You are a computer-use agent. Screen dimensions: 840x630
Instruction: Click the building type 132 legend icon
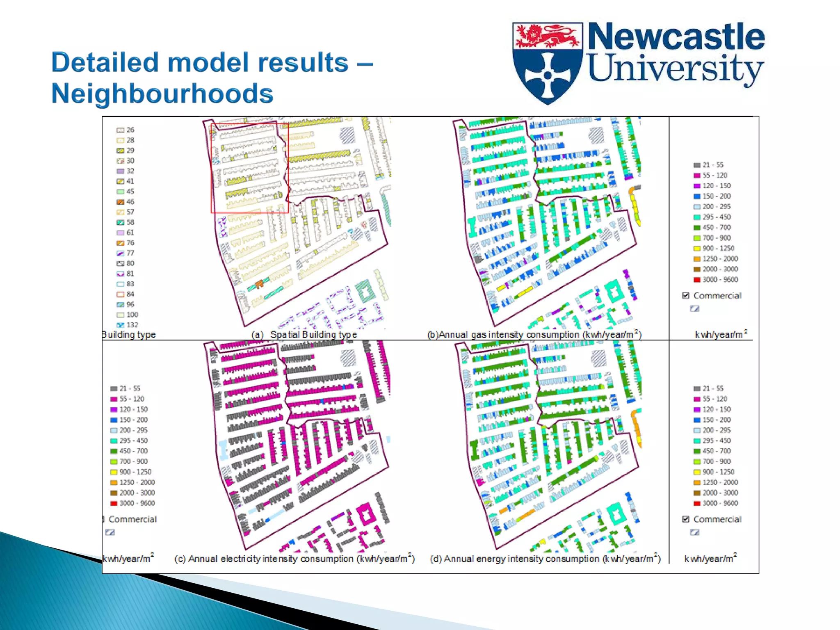pos(120,325)
